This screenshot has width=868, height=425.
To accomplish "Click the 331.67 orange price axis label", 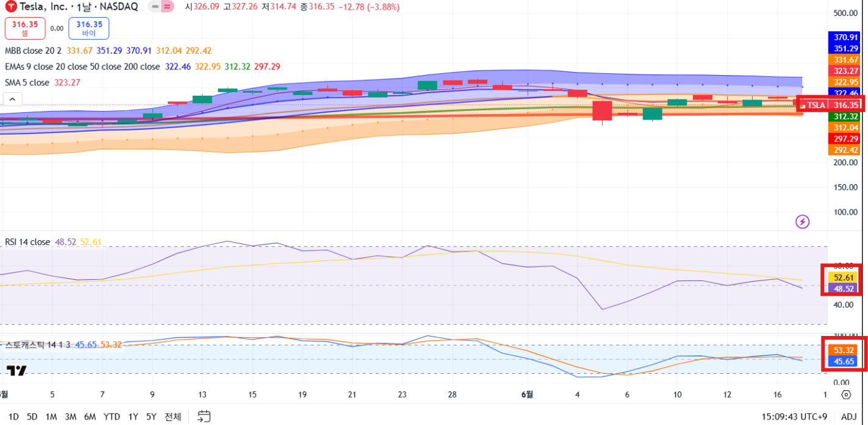I will [x=845, y=60].
